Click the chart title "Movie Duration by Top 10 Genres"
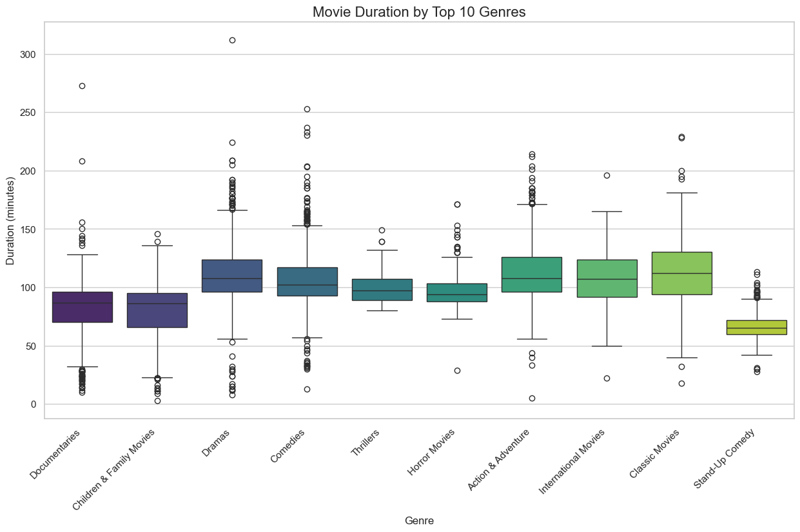 pyautogui.click(x=419, y=11)
